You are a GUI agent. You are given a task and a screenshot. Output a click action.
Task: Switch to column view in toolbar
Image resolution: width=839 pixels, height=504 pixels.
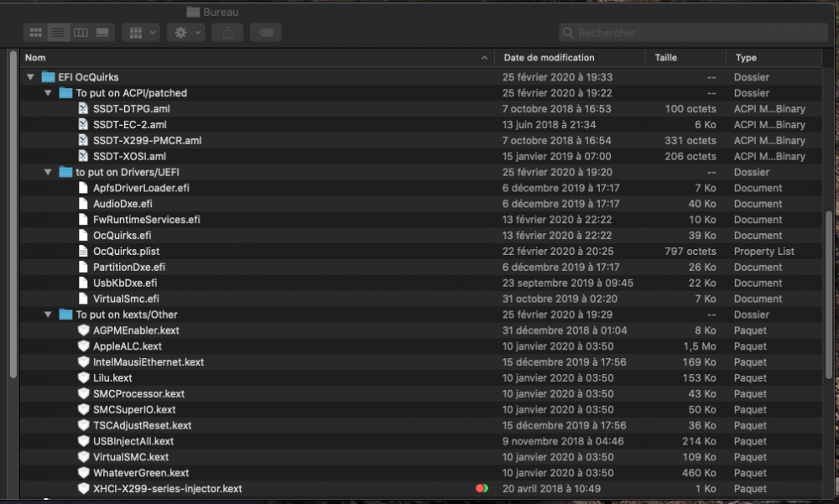(81, 33)
